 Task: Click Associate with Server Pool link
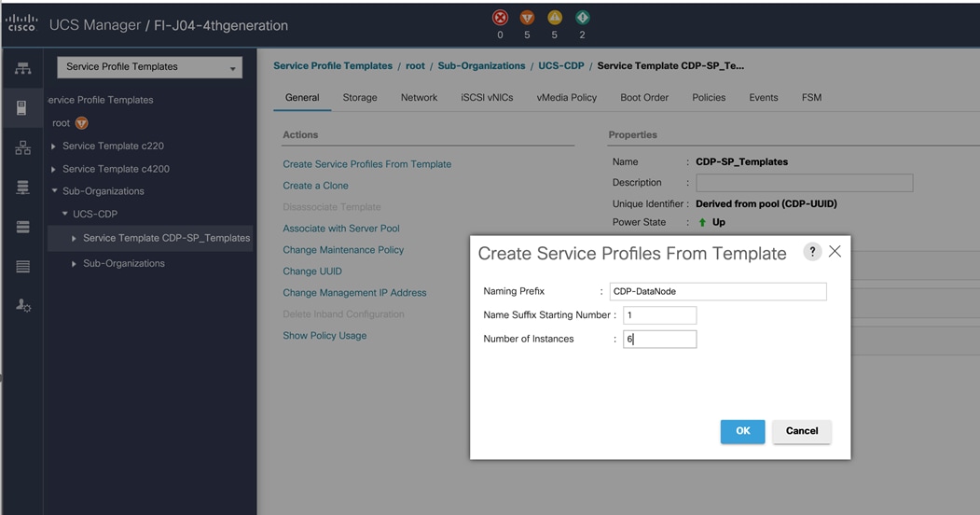point(341,229)
